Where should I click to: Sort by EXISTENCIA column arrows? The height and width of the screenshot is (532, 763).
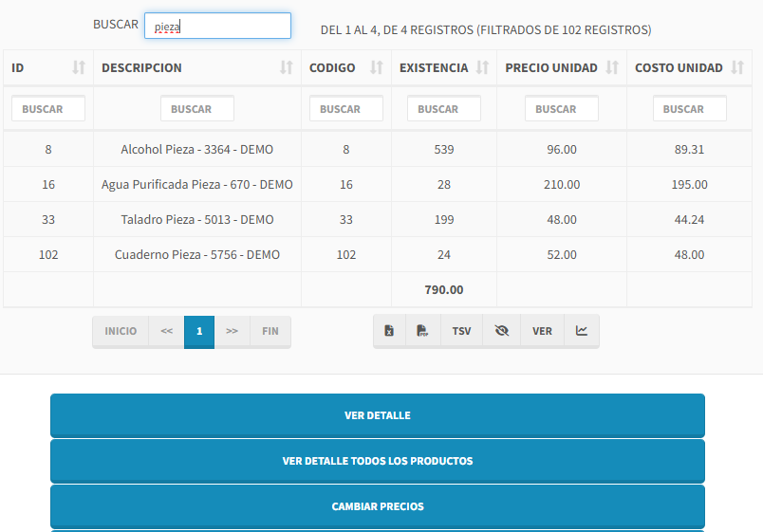[x=482, y=67]
